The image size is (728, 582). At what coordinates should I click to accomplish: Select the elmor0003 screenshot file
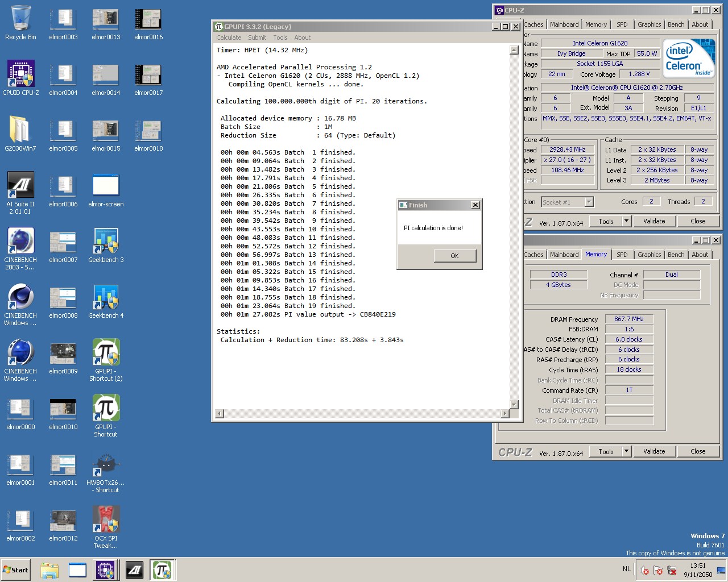click(x=63, y=23)
